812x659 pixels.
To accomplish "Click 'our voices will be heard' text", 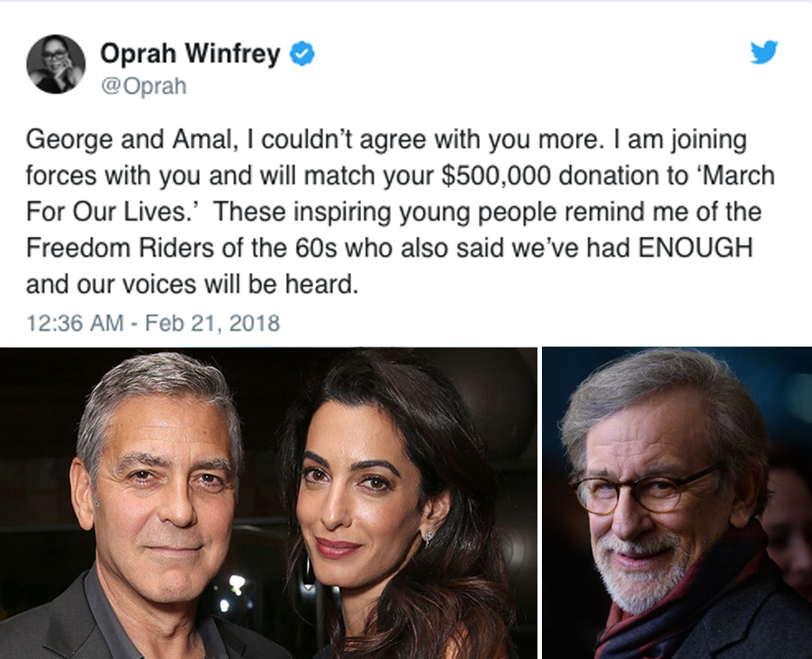I will click(226, 285).
